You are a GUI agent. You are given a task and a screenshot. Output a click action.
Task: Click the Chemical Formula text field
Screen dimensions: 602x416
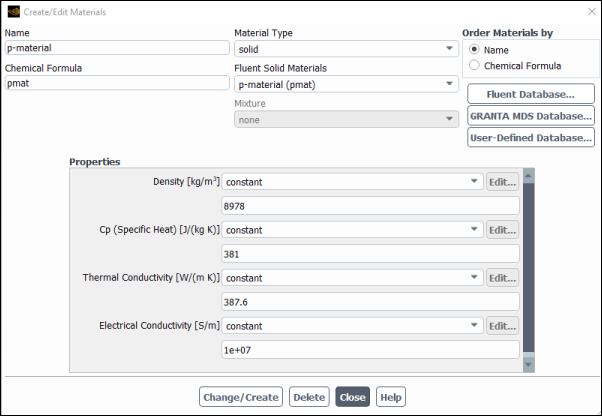point(117,83)
